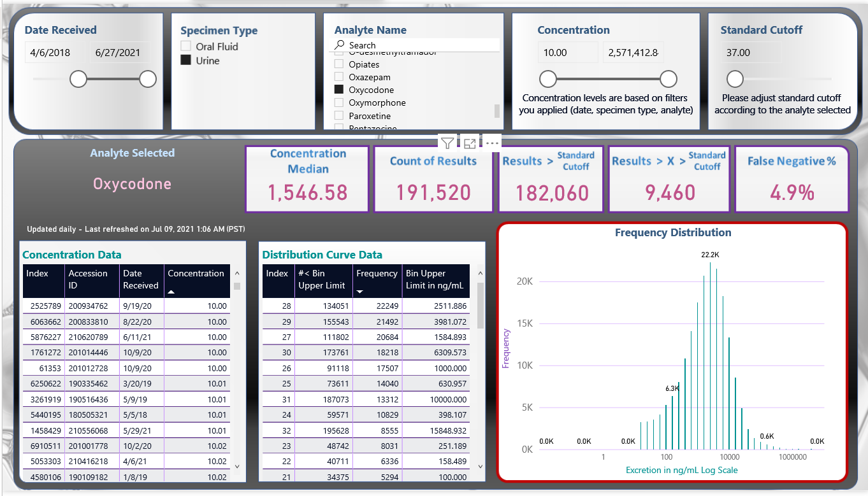Select the False Negative % card
Viewport: 868px width, 496px height.
tap(792, 179)
